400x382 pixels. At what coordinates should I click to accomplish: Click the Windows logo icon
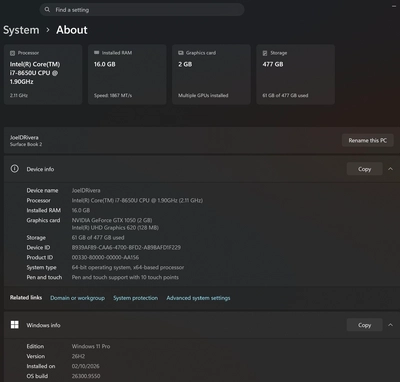pos(15,325)
